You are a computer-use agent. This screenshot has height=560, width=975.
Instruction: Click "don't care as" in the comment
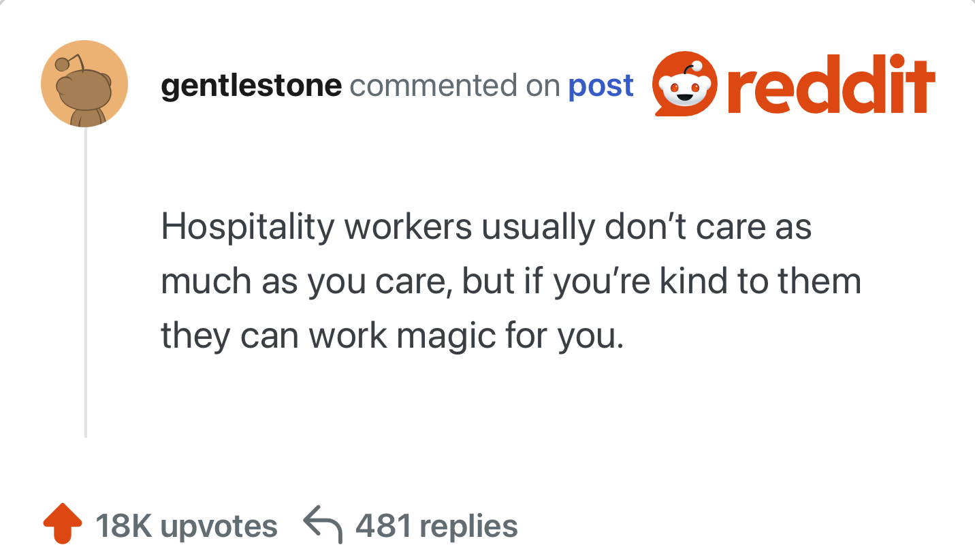[709, 227]
